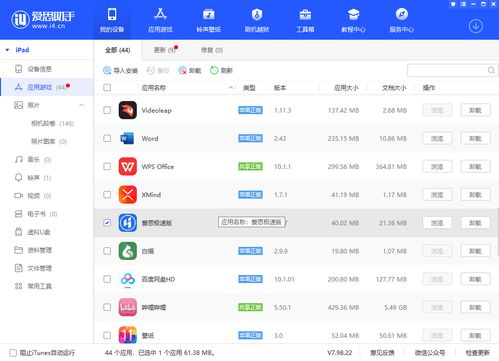The height and width of the screenshot is (361, 499).
Task: Select 照片图库 (0) under photos
Action: pyautogui.click(x=49, y=141)
